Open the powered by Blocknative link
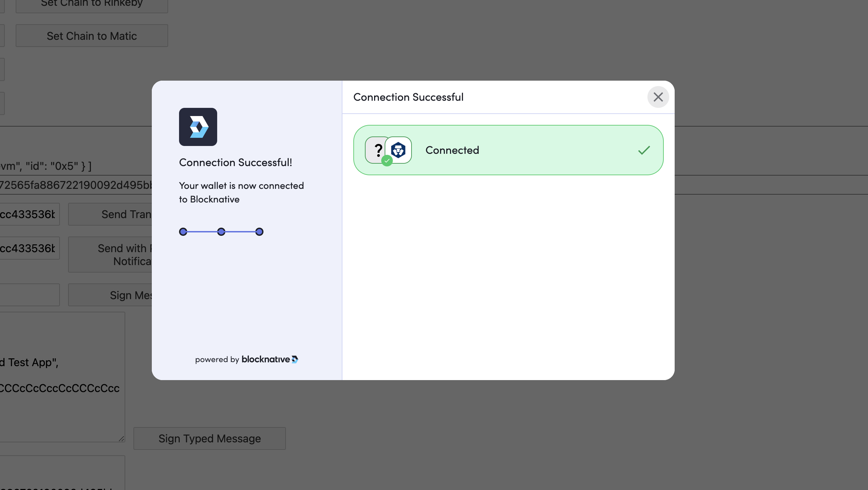This screenshot has height=490, width=868. pyautogui.click(x=246, y=359)
